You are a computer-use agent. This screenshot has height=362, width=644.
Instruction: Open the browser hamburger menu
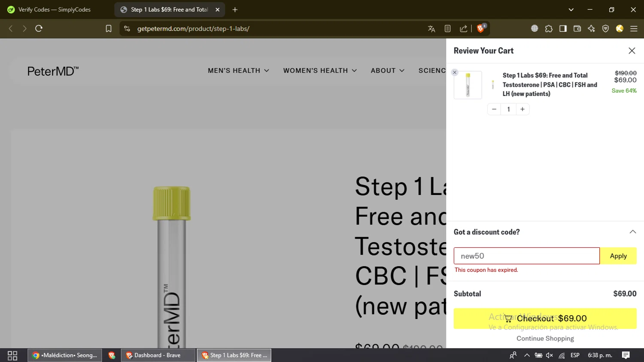click(x=634, y=29)
